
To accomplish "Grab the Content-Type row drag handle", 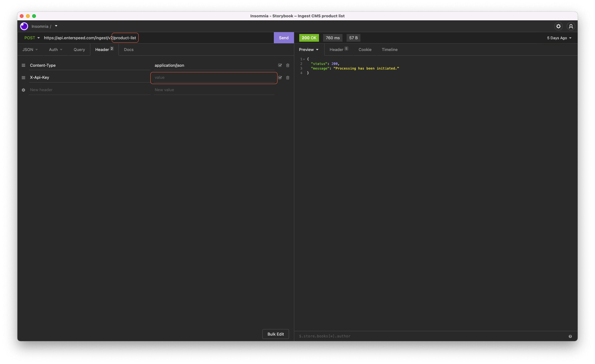I will click(x=24, y=65).
